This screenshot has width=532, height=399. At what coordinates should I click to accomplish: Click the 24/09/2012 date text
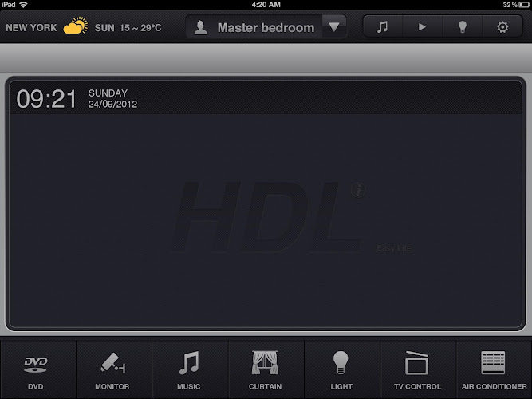click(x=112, y=104)
